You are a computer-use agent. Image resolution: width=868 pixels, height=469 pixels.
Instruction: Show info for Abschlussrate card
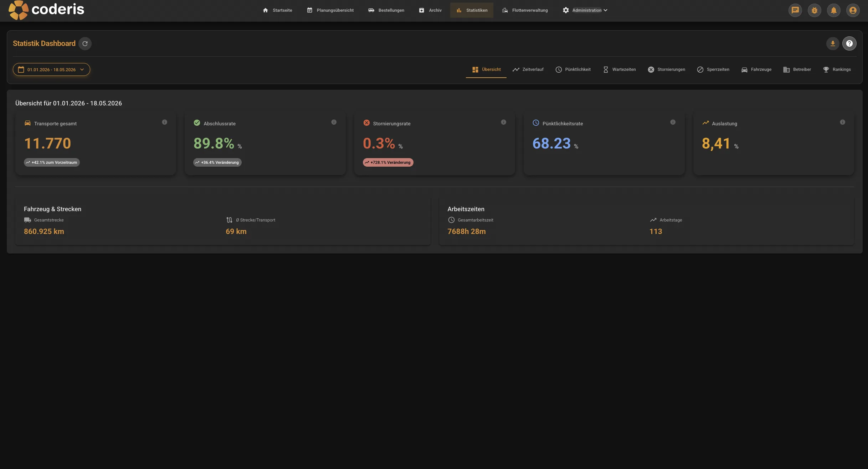click(x=334, y=122)
